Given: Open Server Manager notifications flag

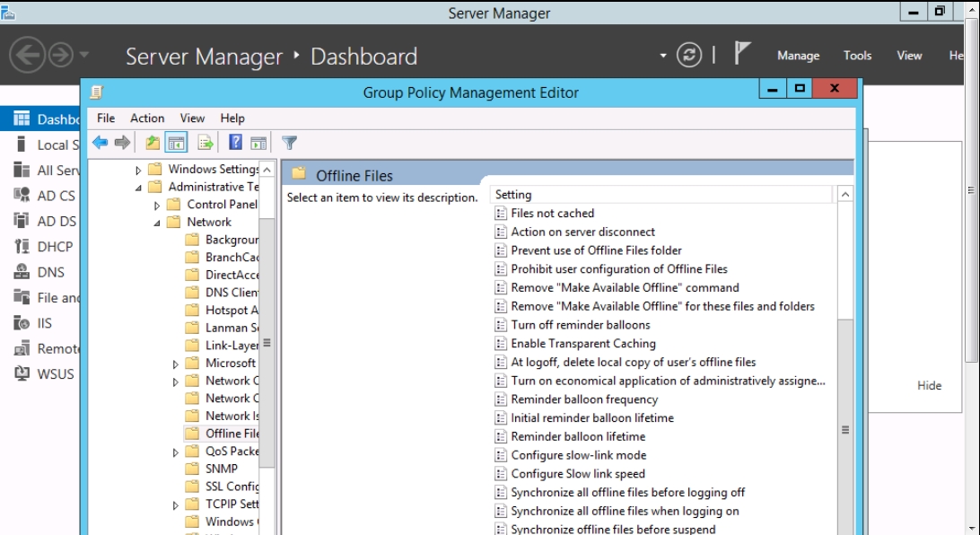Looking at the screenshot, I should coord(741,54).
